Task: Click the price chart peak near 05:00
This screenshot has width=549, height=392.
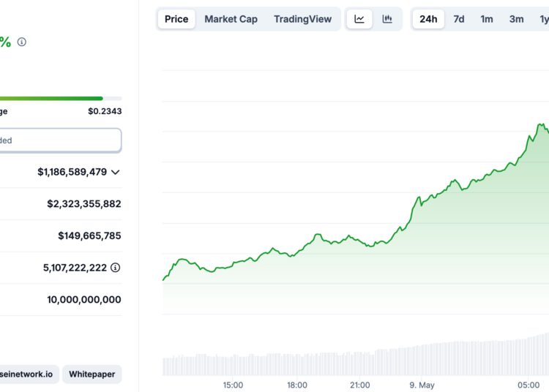Action: coord(540,125)
